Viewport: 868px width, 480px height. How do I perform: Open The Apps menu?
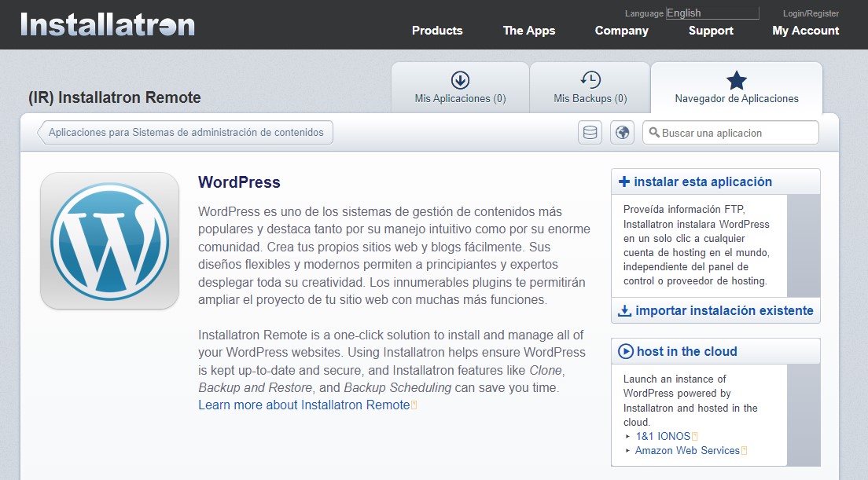point(529,31)
